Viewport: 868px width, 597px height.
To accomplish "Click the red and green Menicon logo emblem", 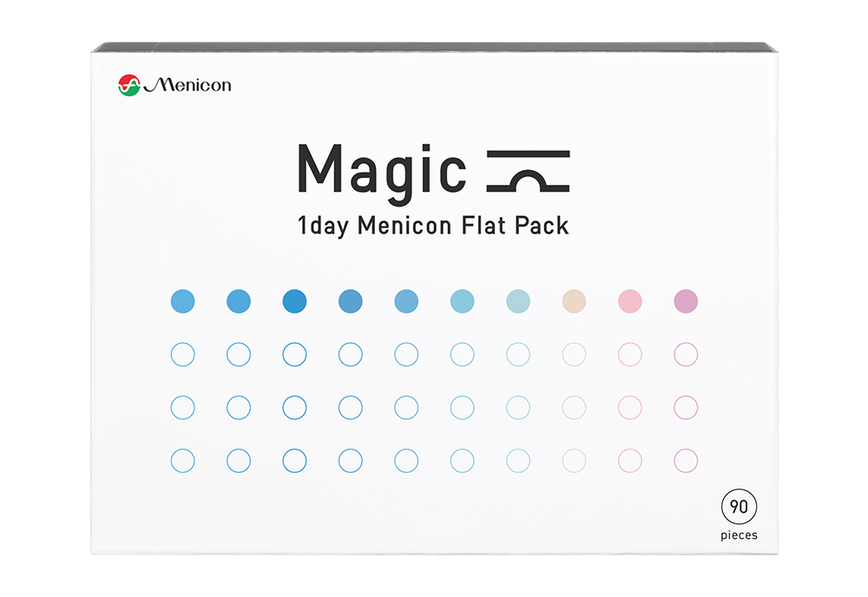I will (128, 85).
